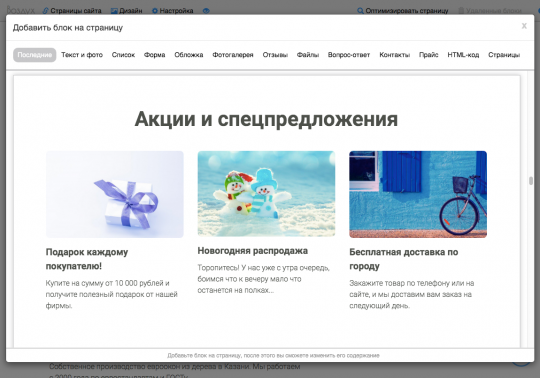The width and height of the screenshot is (540, 378).
Task: Switch to the Отзывы tab
Action: pyautogui.click(x=275, y=55)
